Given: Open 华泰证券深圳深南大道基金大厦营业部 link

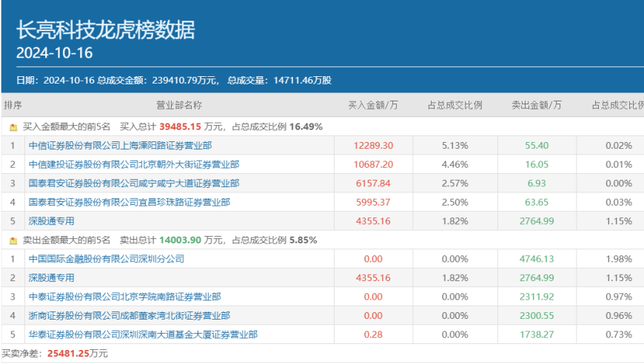Looking at the screenshot, I should pos(143,334).
